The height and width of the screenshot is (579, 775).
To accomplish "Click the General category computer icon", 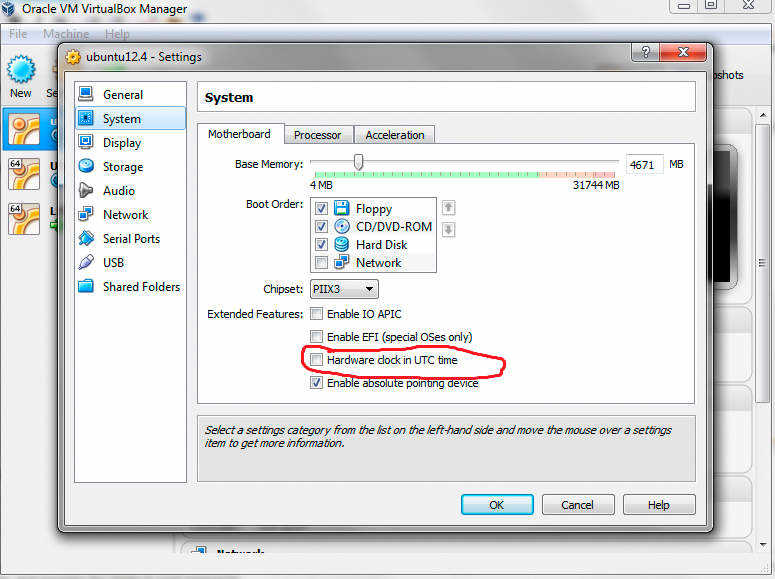I will point(86,94).
